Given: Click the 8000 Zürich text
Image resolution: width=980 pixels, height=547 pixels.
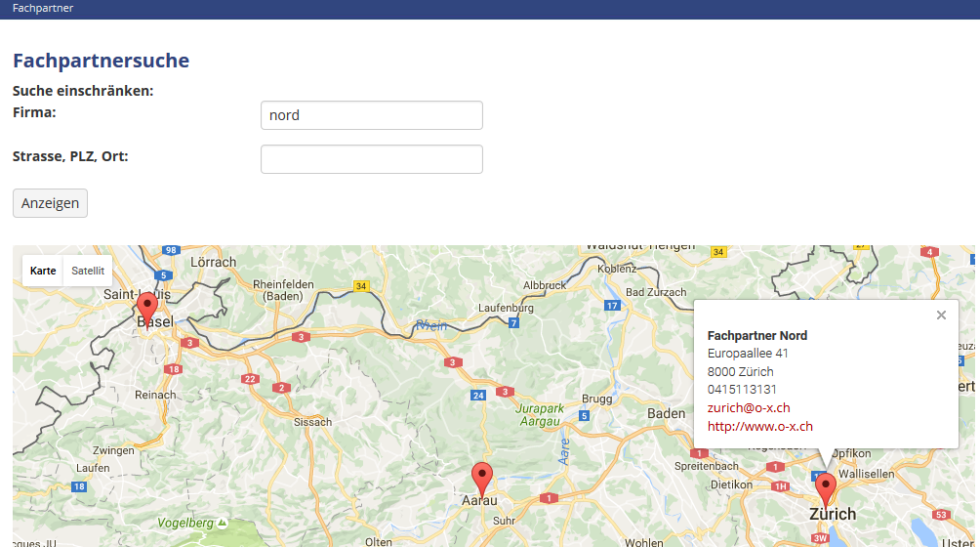Looking at the screenshot, I should pos(740,371).
